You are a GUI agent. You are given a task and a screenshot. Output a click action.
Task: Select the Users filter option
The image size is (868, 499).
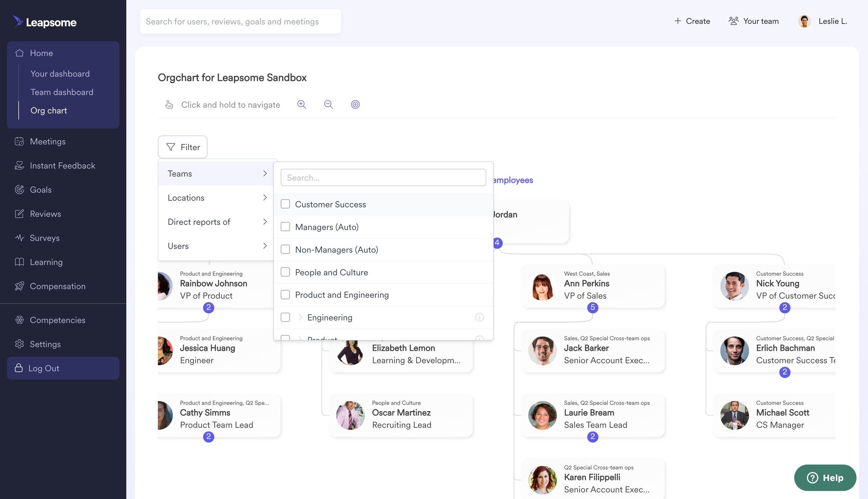(x=216, y=246)
